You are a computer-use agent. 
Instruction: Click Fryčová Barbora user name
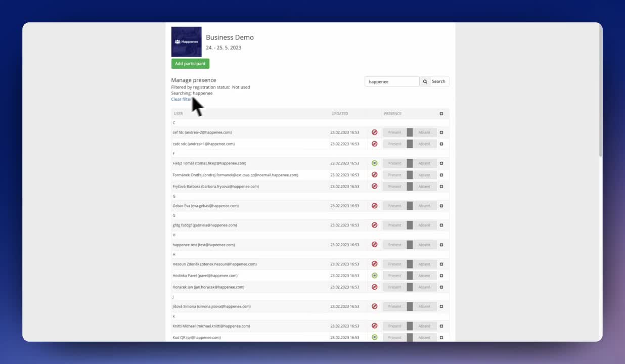(x=216, y=187)
